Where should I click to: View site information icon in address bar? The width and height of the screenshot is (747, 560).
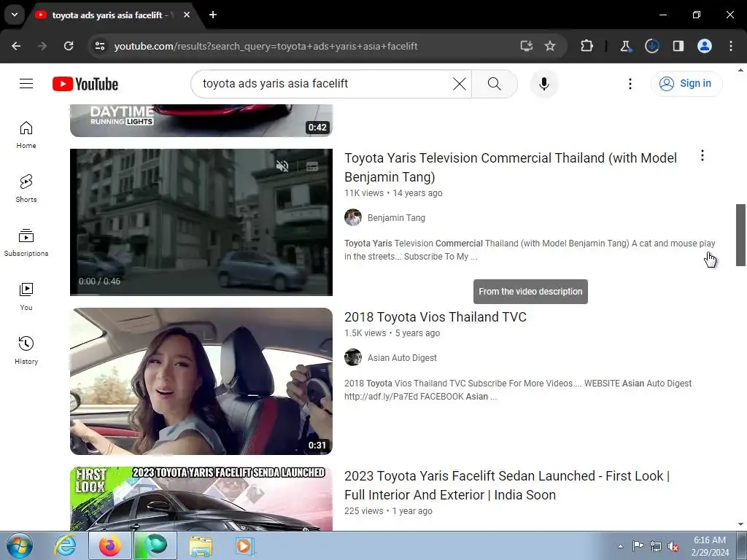point(99,46)
